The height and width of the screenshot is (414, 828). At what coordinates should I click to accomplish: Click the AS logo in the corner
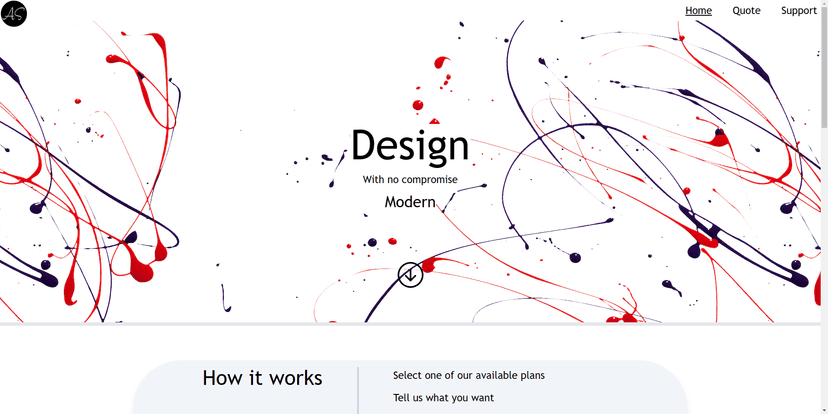(13, 13)
